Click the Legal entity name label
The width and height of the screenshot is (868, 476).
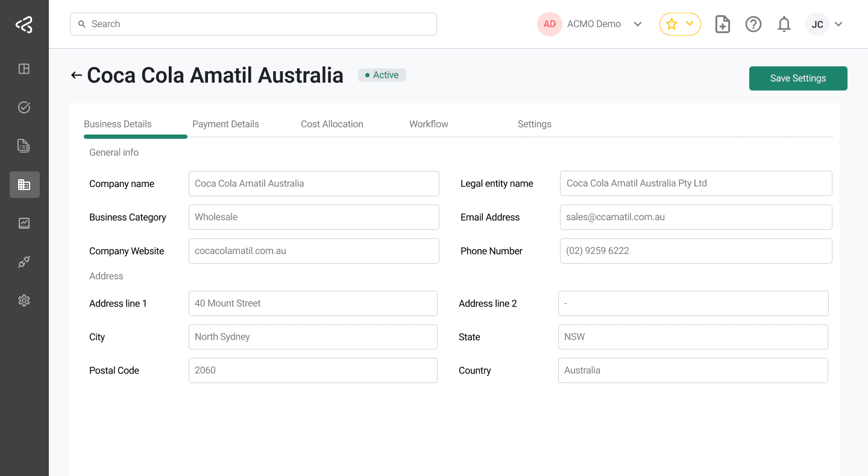point(497,184)
